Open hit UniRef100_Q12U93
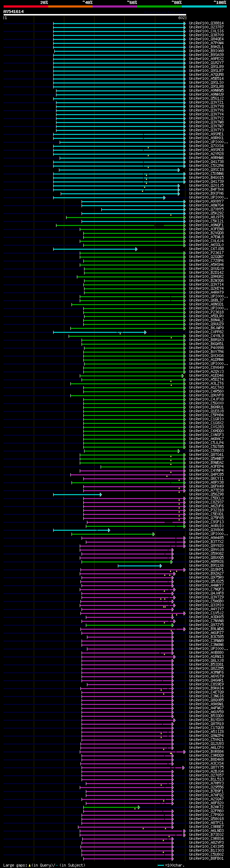Viewport: 230px width, 868px height. tap(206, 744)
